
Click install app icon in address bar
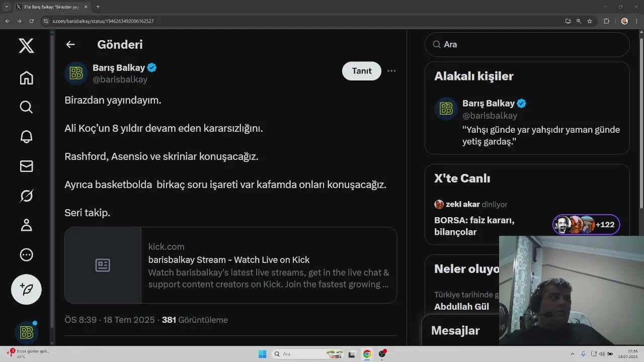(568, 21)
